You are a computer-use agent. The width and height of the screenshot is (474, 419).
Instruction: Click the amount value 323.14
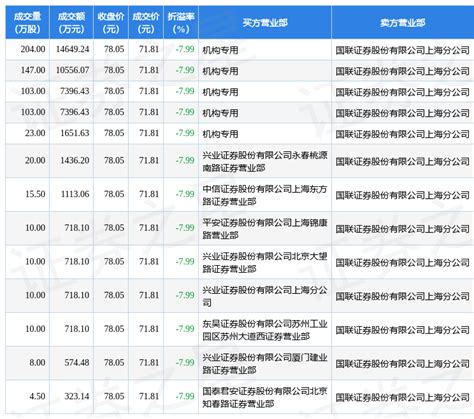click(x=77, y=396)
